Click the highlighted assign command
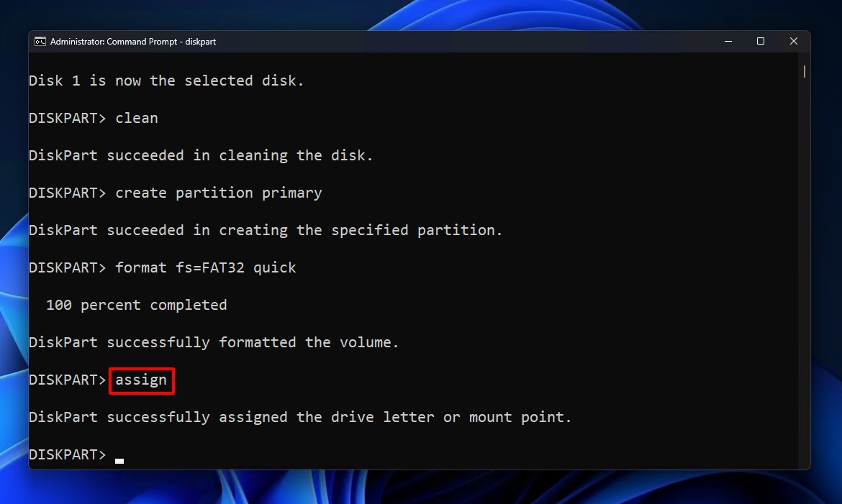The height and width of the screenshot is (504, 842). [141, 380]
